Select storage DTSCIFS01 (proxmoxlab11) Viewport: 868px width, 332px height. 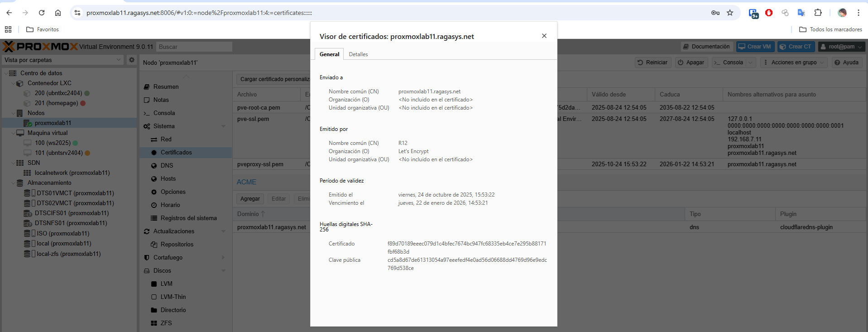click(72, 213)
